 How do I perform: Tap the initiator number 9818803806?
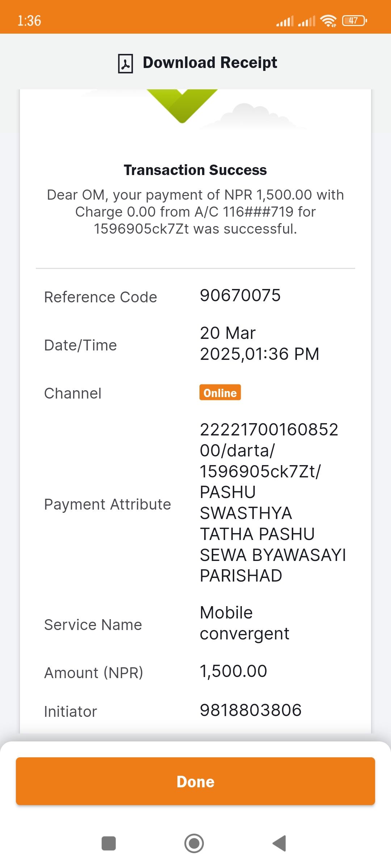pyautogui.click(x=251, y=710)
